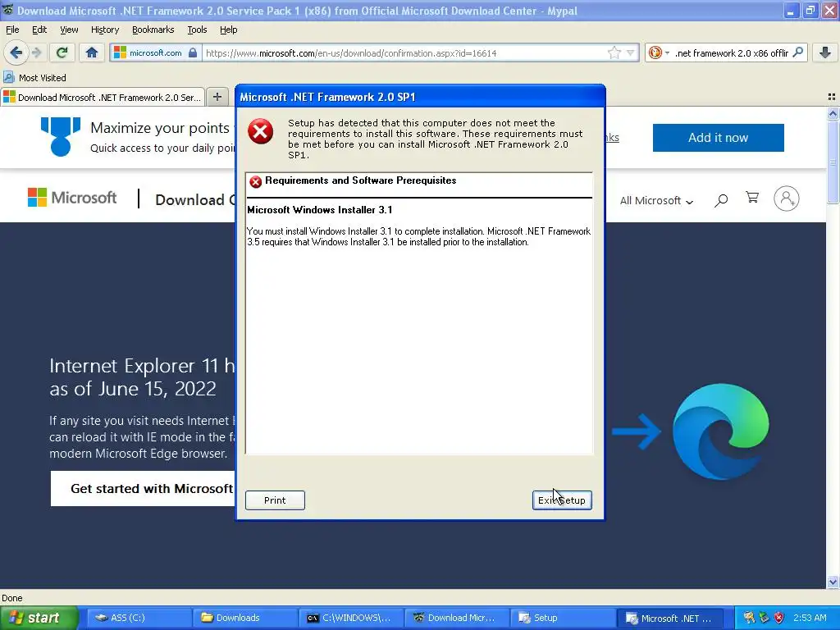Click the address bar URL field
Viewport: 840px width, 630px height.
[404, 53]
